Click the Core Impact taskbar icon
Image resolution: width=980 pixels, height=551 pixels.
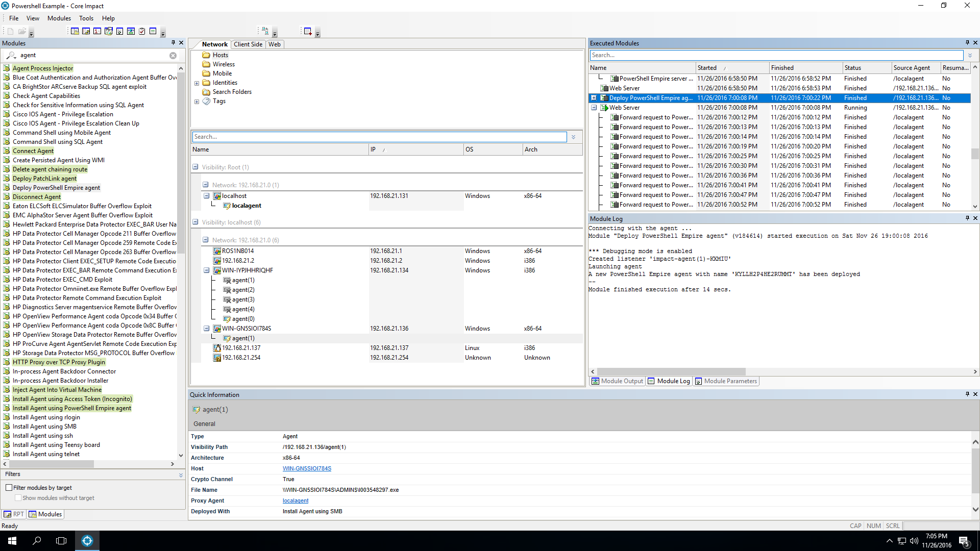click(x=87, y=541)
